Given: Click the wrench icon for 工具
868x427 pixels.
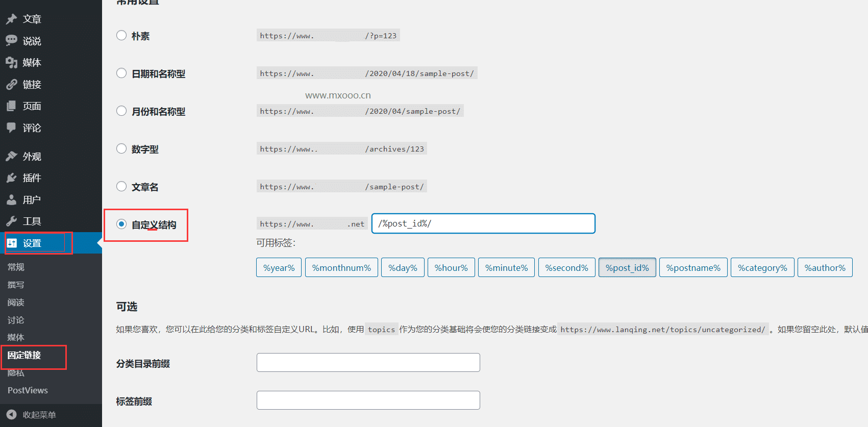Looking at the screenshot, I should [x=11, y=221].
